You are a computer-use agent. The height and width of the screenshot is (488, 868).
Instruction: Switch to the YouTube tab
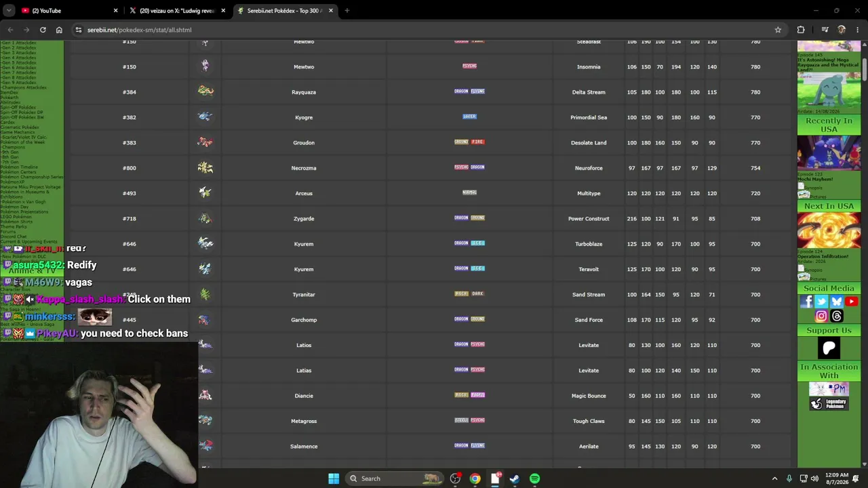pyautogui.click(x=70, y=10)
